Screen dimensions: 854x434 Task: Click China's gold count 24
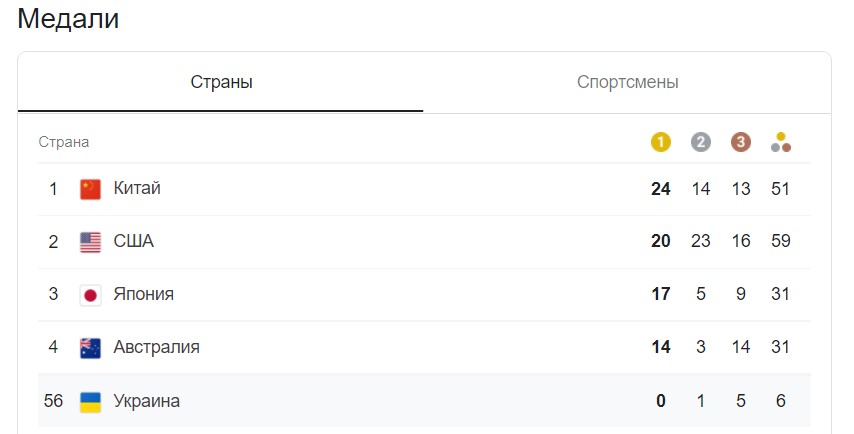point(661,189)
